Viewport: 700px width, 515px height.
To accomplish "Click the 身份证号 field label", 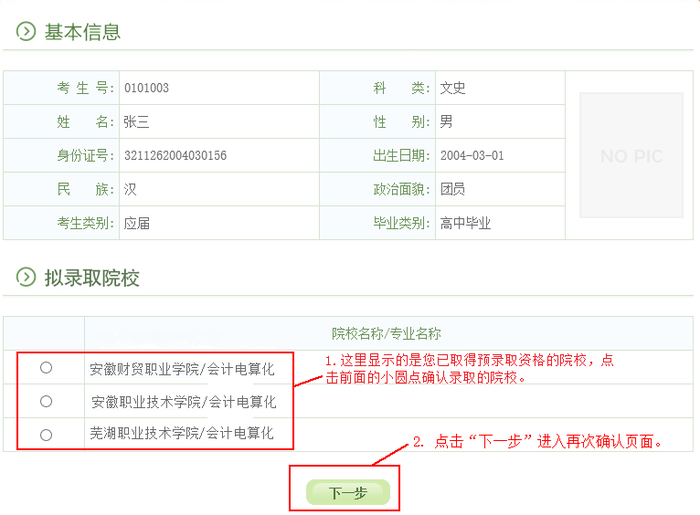I will click(x=86, y=155).
